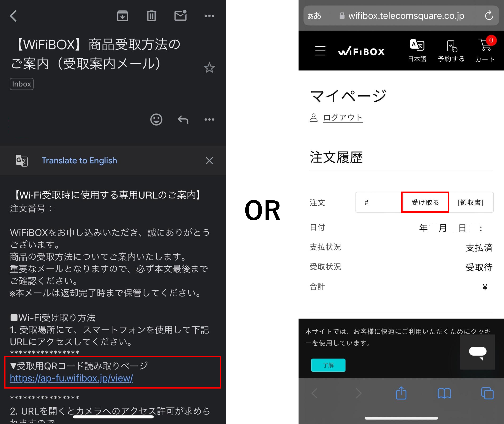Image resolution: width=504 pixels, height=424 pixels.
Task: Open the Safari share sheet
Action: point(401,393)
